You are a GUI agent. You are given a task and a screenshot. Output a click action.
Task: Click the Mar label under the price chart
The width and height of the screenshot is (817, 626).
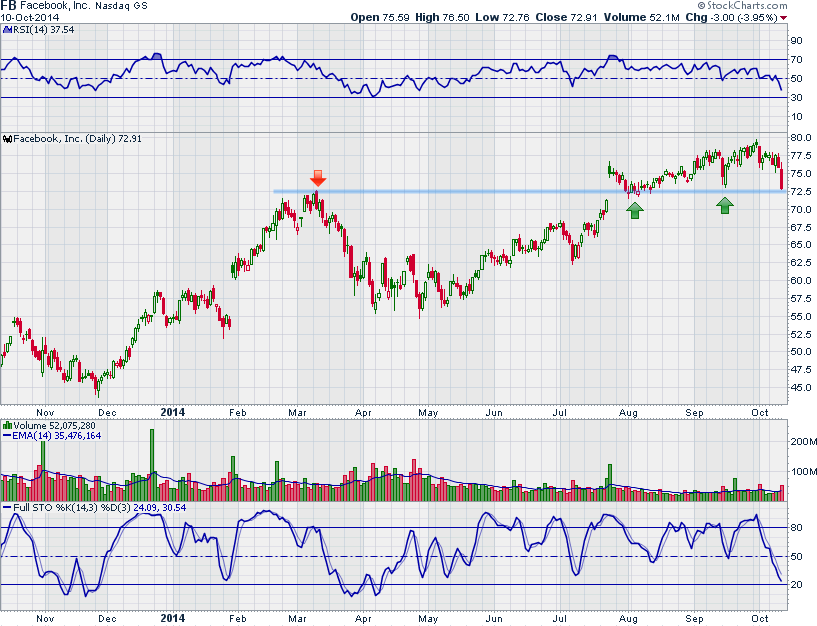coord(298,413)
